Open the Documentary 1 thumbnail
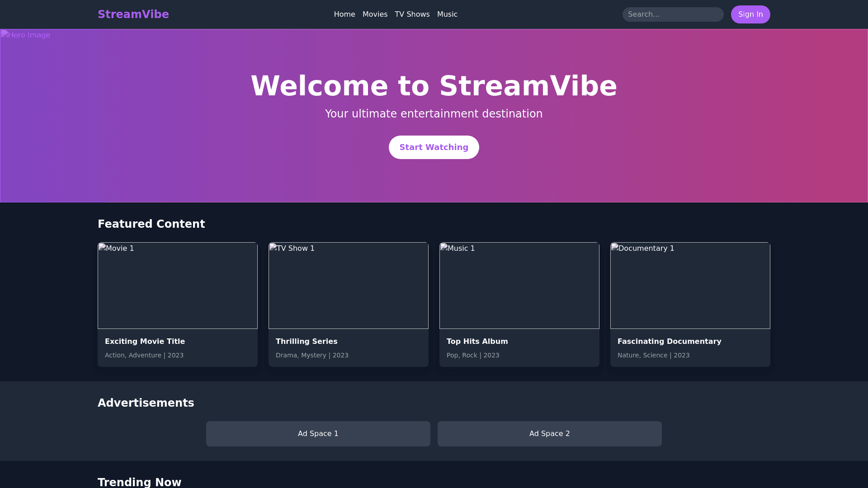 pyautogui.click(x=690, y=286)
